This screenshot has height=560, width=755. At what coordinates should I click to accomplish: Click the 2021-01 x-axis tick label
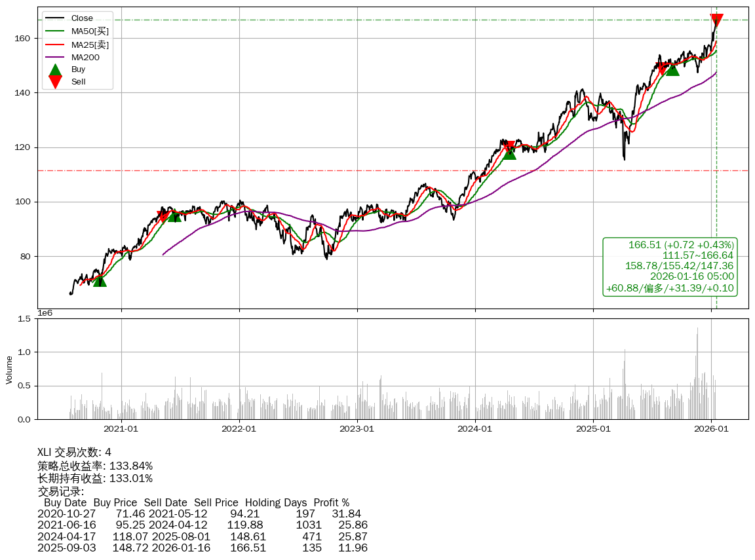coord(121,430)
